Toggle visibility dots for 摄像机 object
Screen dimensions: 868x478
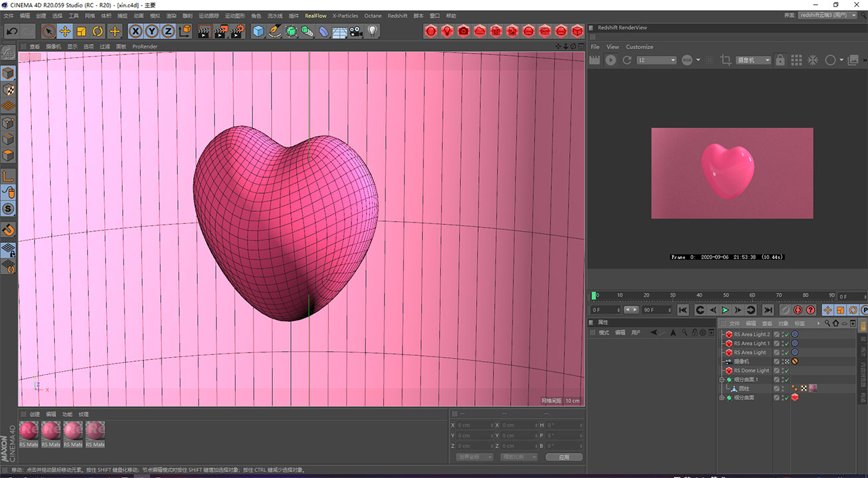[x=782, y=362]
